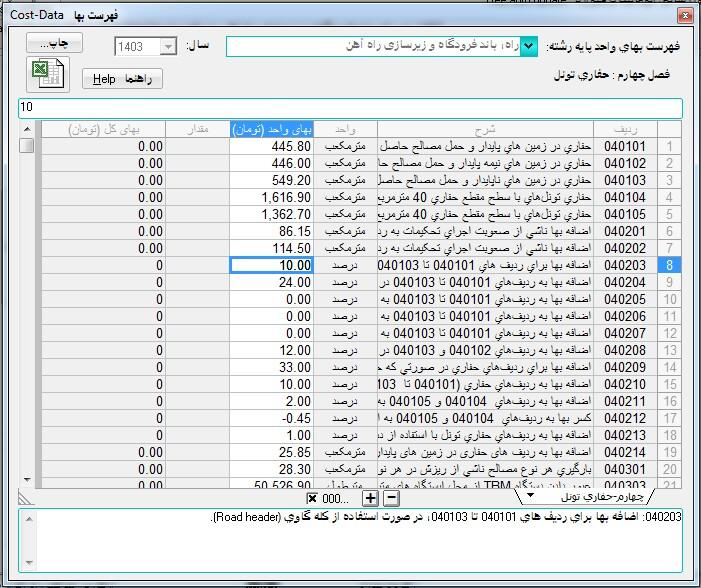
Task: Click the plus zoom-in button
Action: [x=370, y=497]
